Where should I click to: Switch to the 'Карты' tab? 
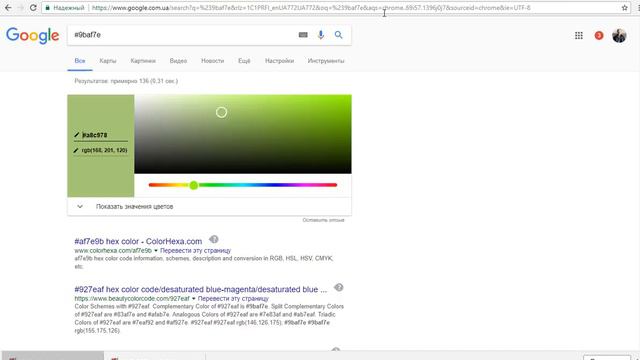[x=108, y=61]
